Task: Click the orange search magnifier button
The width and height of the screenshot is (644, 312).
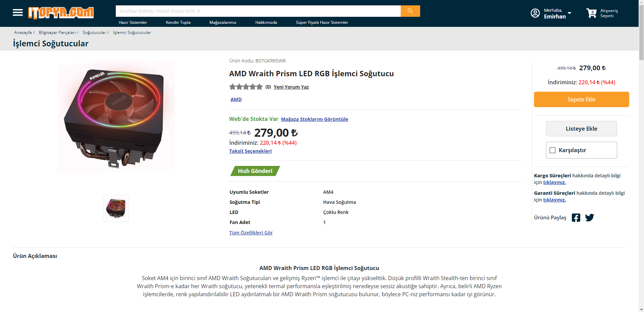Action: pos(410,11)
